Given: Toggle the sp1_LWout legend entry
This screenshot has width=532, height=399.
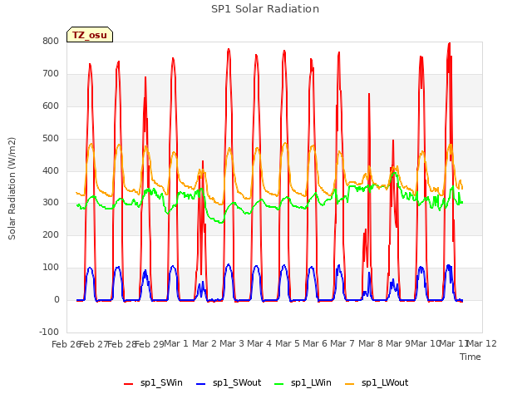Looking at the screenshot, I should tap(377, 383).
